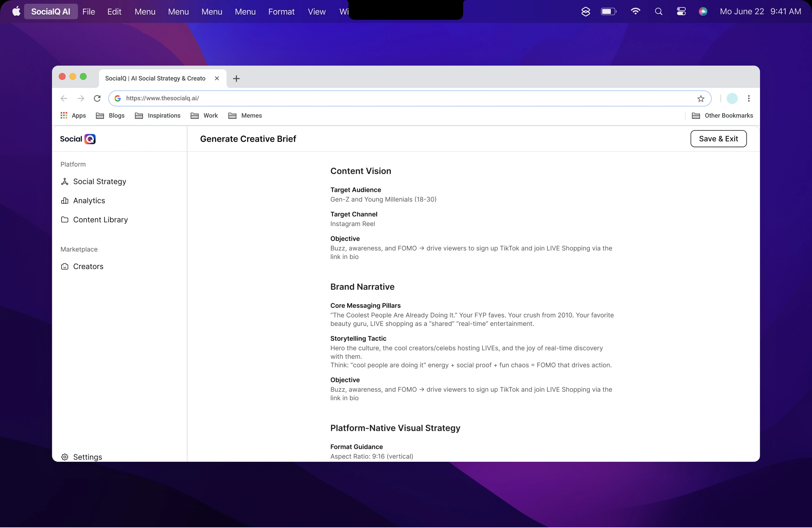The image size is (812, 528).
Task: Open the Social Strategy page
Action: pyautogui.click(x=93, y=182)
